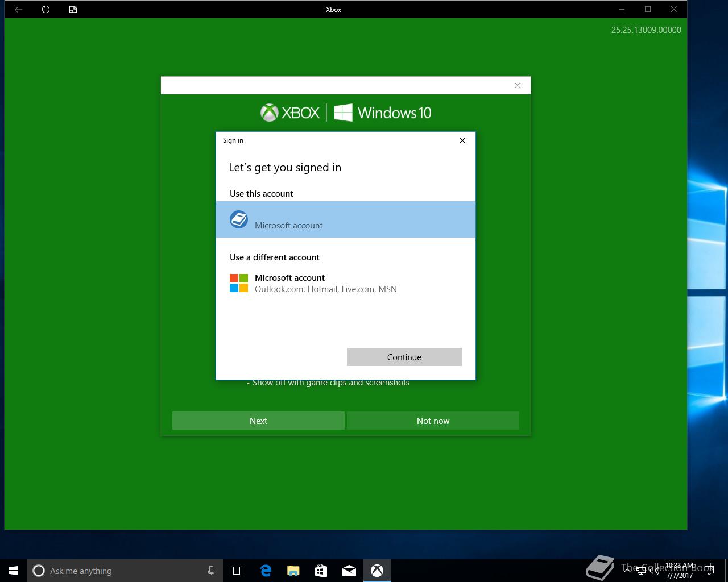Viewport: 728px width, 582px height.
Task: Click the refresh icon in title bar
Action: 45,9
